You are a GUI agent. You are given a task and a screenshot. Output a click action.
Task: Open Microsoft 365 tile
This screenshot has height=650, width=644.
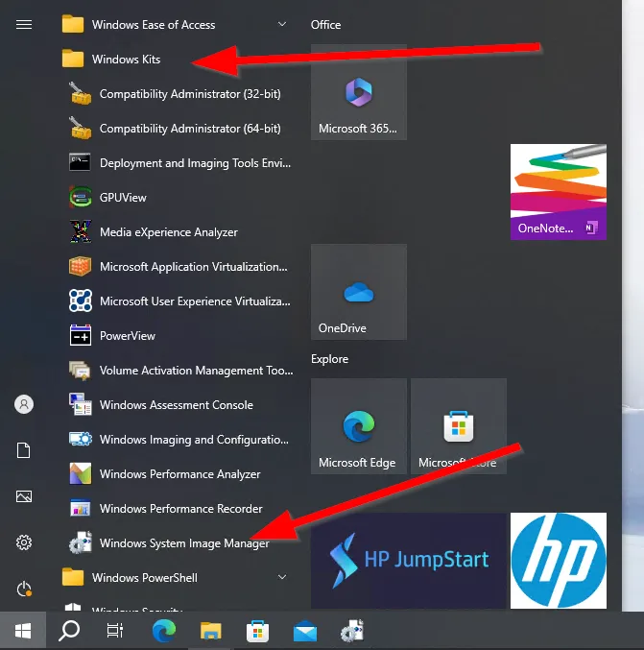(x=358, y=92)
